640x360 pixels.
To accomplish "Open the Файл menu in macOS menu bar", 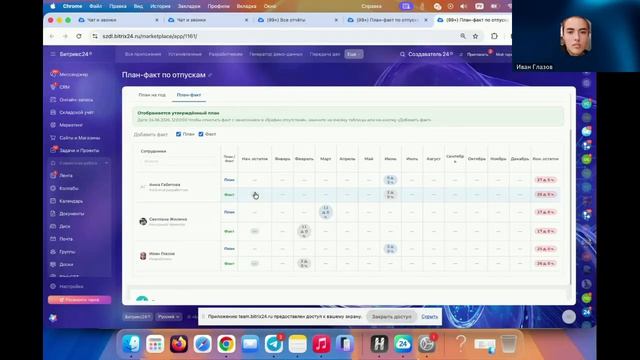I will coord(96,6).
